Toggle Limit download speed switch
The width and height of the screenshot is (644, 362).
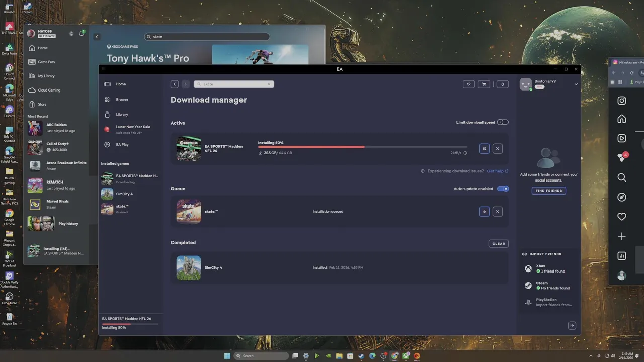(503, 122)
